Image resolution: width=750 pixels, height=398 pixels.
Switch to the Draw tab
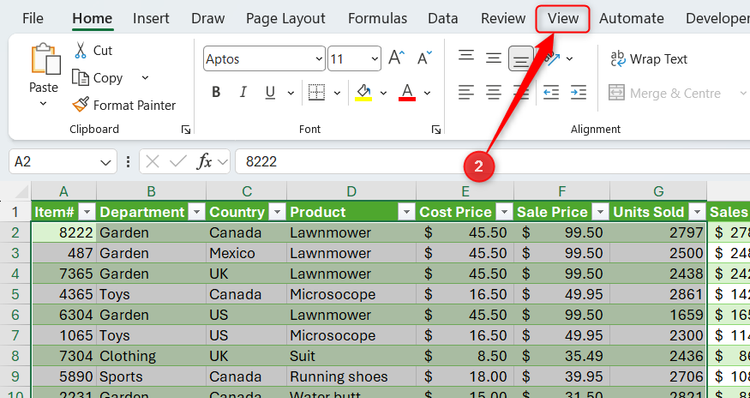pos(208,18)
